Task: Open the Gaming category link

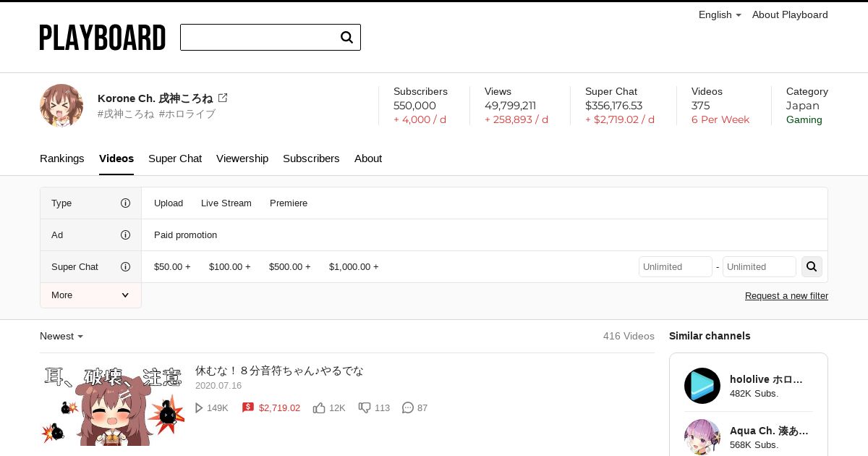Action: pyautogui.click(x=804, y=119)
